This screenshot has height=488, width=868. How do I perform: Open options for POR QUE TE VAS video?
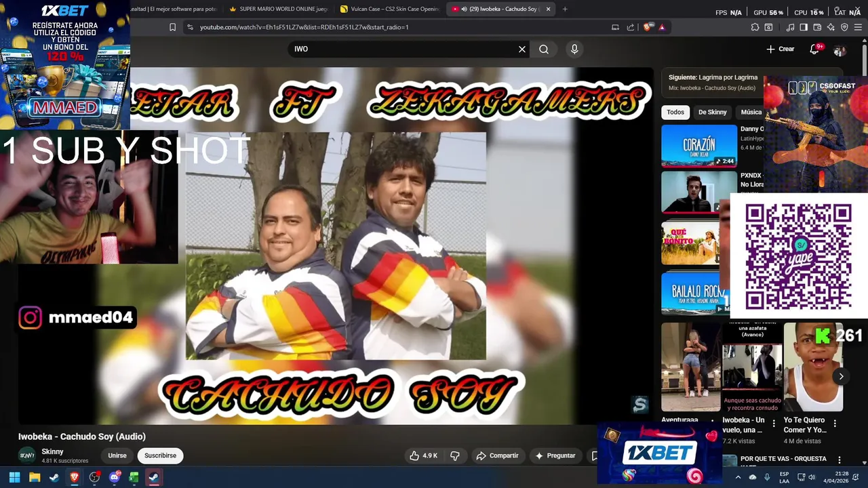click(x=840, y=460)
